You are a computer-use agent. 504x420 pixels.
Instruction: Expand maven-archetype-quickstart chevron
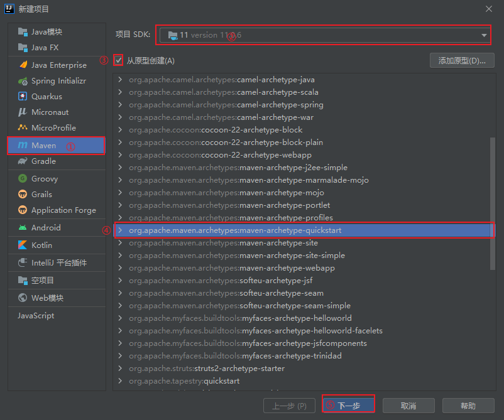[x=120, y=230]
